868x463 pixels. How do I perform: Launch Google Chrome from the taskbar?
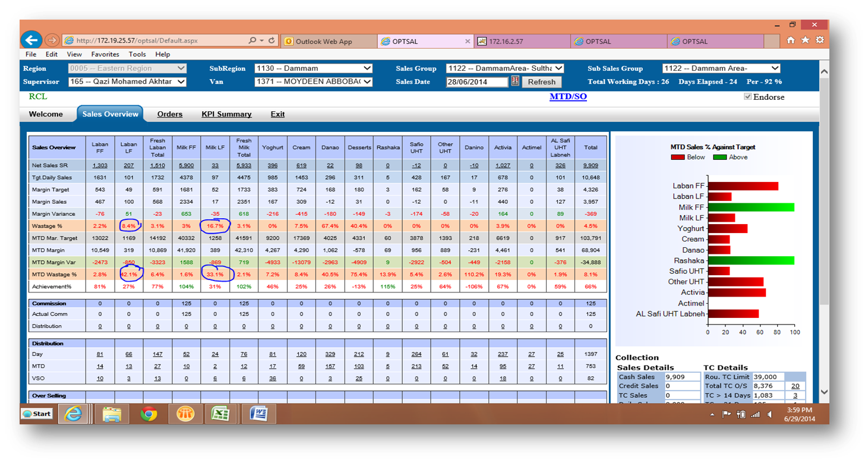point(149,414)
